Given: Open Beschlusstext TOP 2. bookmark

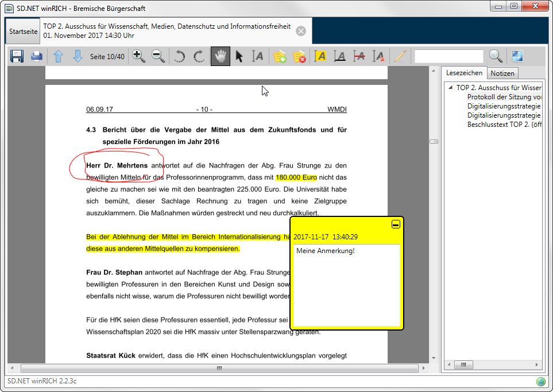Looking at the screenshot, I should click(x=504, y=125).
